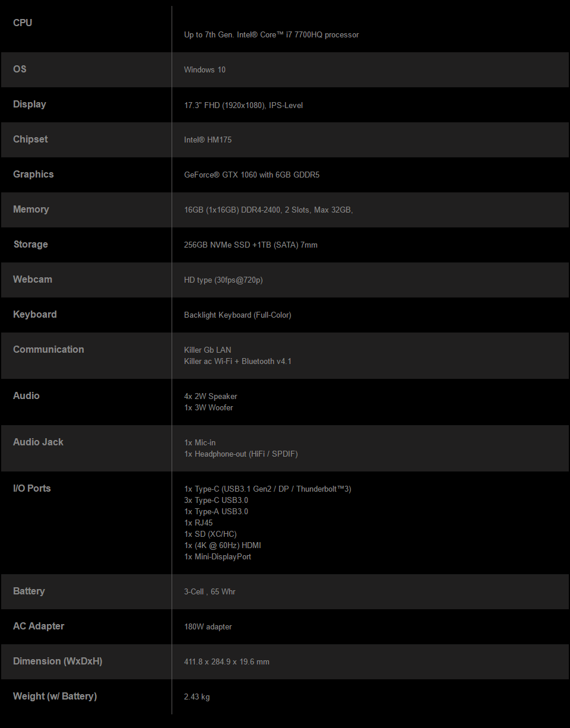Screen dimensions: 570x728
Task: Select the Intel Core i7 7700HQ processor text
Action: pos(271,34)
